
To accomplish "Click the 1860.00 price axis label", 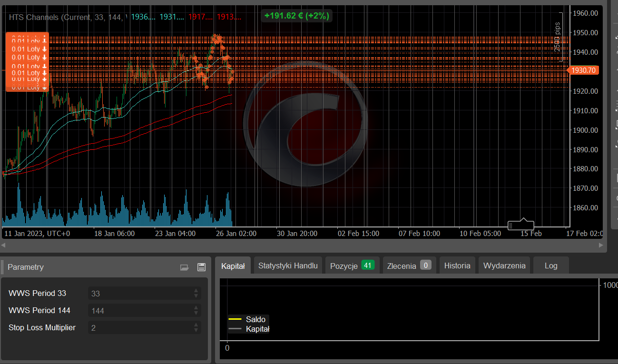I will coord(586,208).
